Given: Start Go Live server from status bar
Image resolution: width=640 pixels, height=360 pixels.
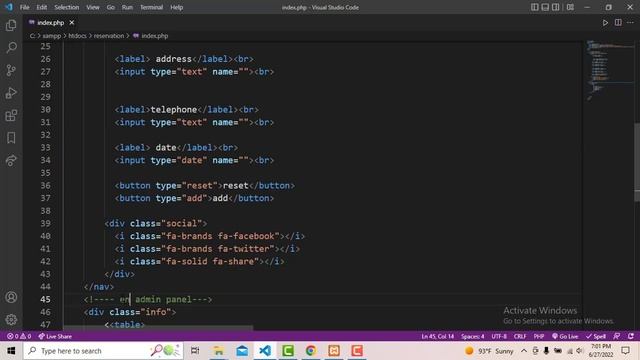Looking at the screenshot, I should tap(565, 336).
